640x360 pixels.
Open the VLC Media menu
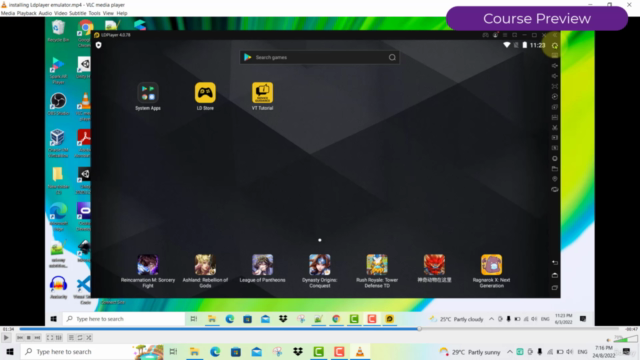(x=8, y=13)
